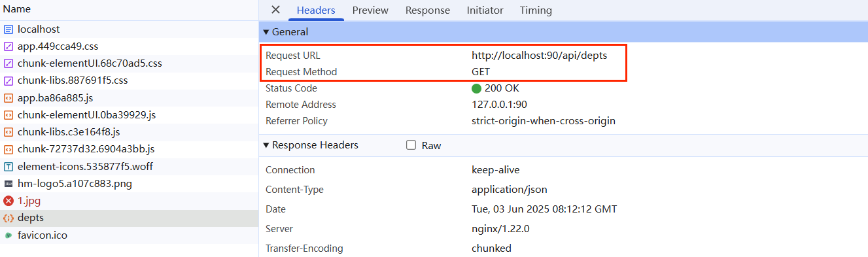The image size is (868, 257).
Task: Click the keep-alive connection value
Action: [496, 170]
